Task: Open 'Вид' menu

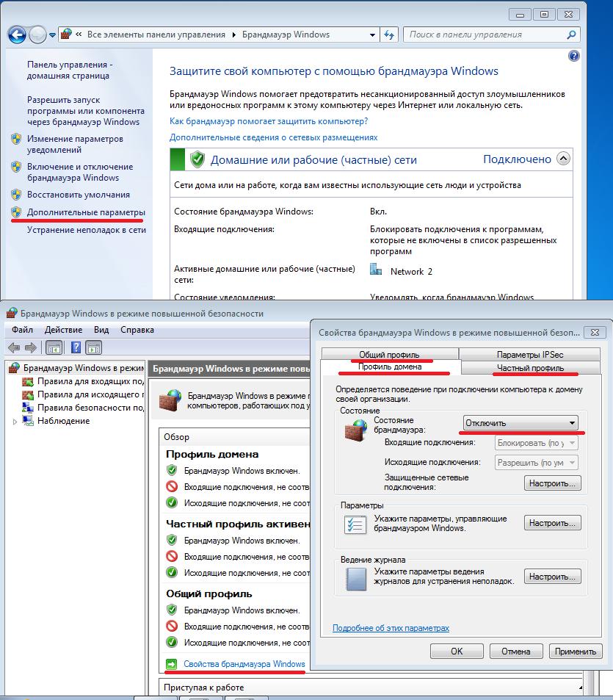Action: tap(101, 330)
